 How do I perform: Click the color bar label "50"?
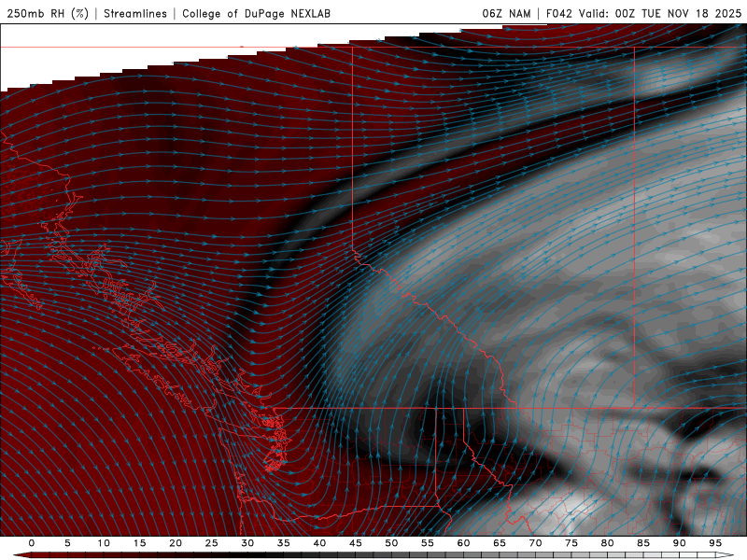(391, 543)
